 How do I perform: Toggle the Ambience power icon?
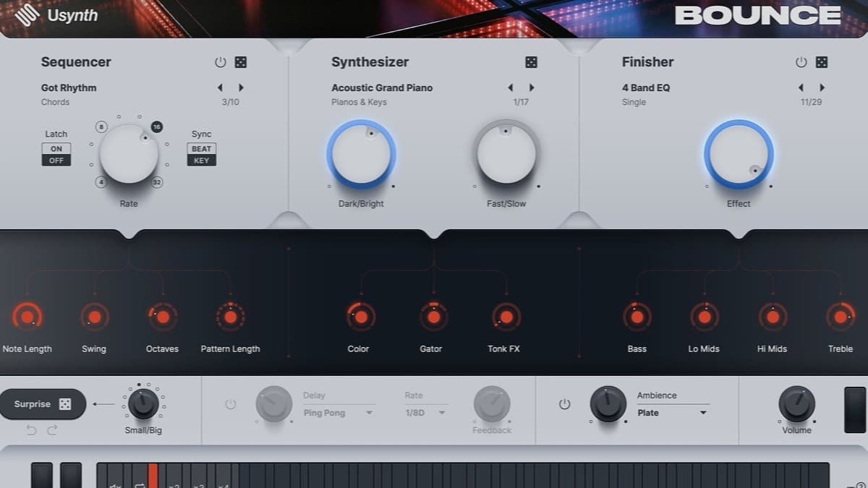pos(565,404)
